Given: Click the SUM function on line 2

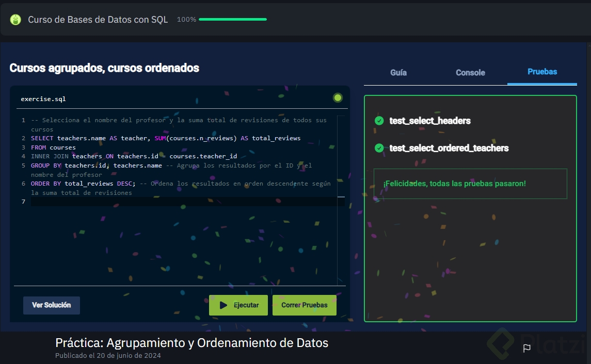Looking at the screenshot, I should (160, 138).
